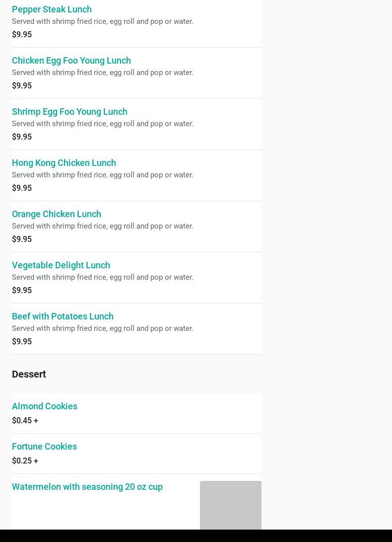Image resolution: width=392 pixels, height=542 pixels.
Task: Open Beef with Potatoes Lunch item
Action: [x=63, y=316]
